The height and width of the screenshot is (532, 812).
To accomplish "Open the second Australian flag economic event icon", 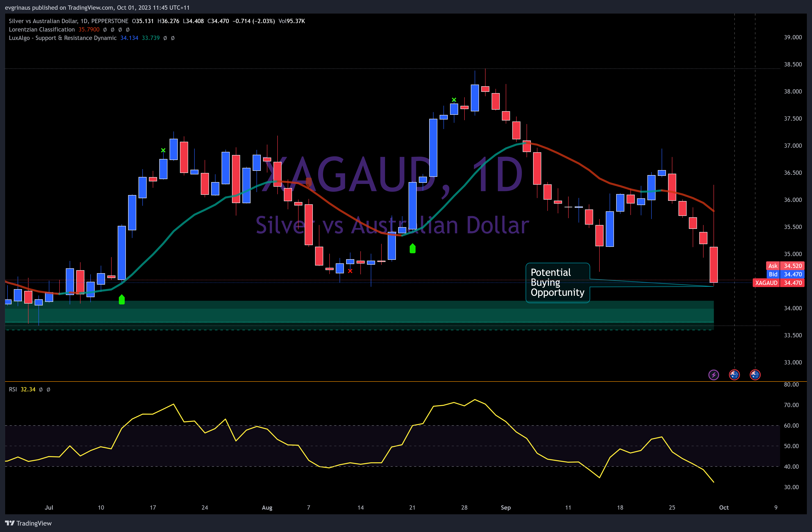I will click(755, 375).
